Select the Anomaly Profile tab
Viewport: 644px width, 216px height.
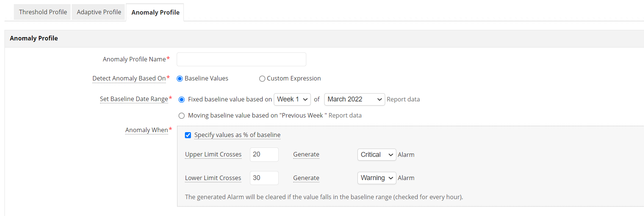155,12
